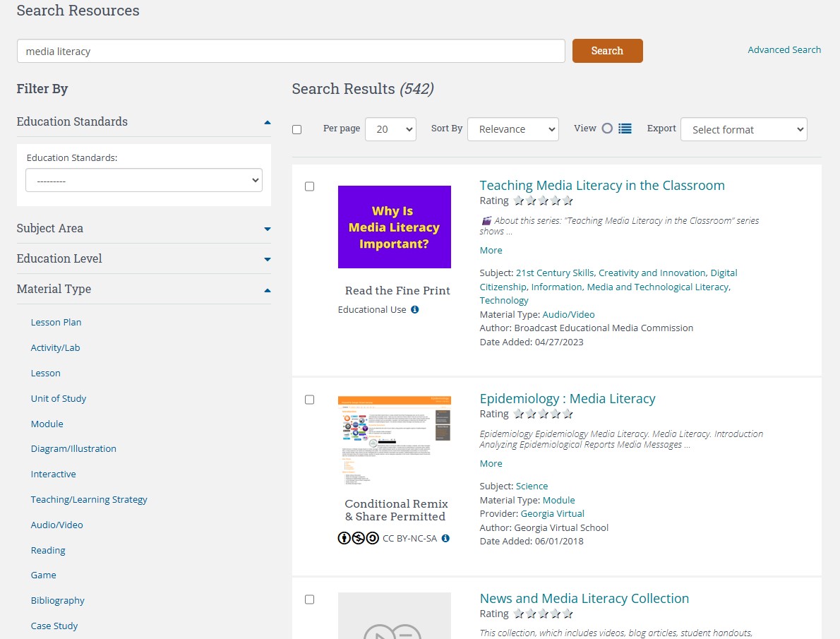Open the Georgia Virtual provider link

pos(552,513)
